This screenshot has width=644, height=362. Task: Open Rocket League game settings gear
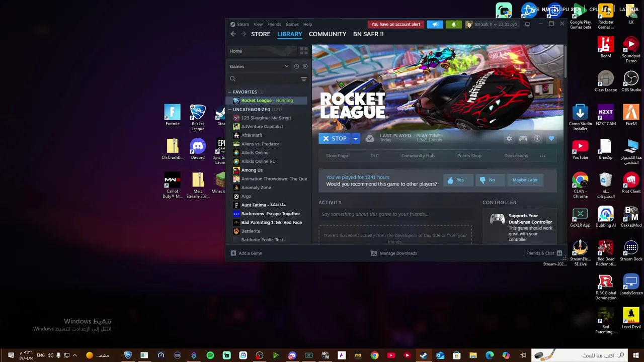509,139
